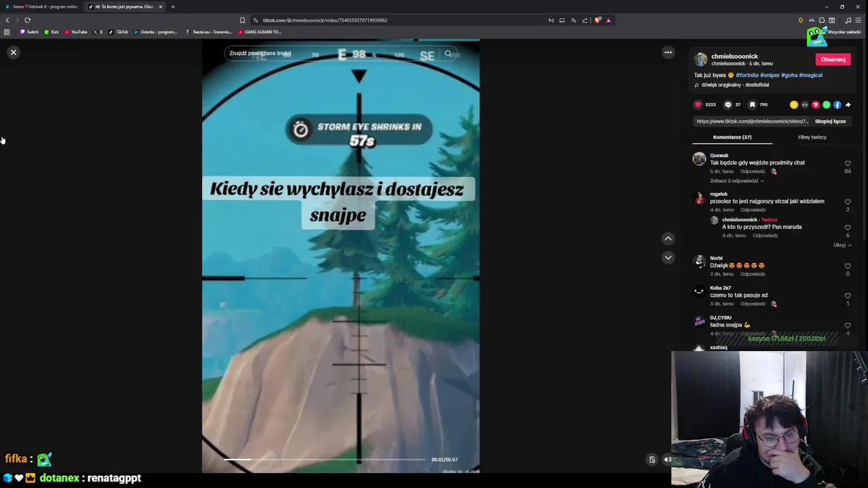This screenshot has width=868, height=488.
Task: Open the X bookmark
Action: pos(98,32)
